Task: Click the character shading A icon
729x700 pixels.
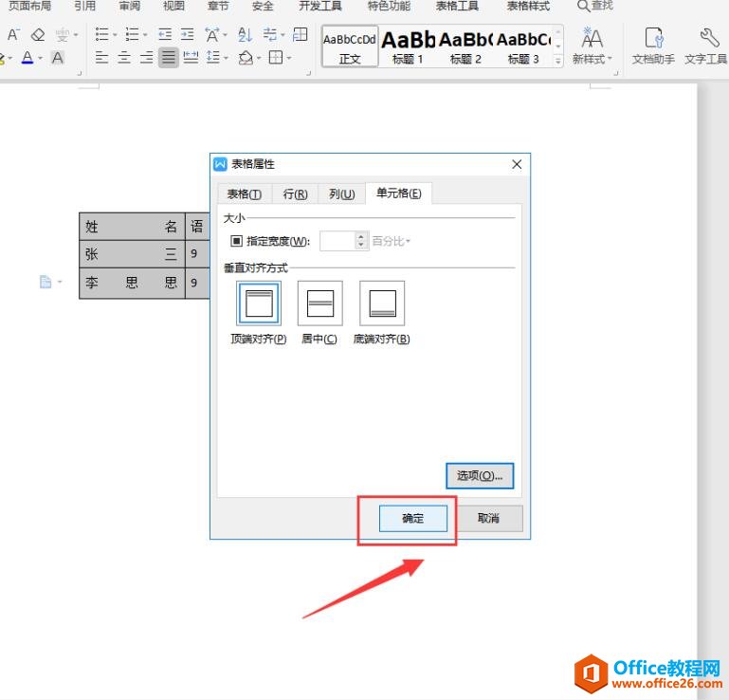Action: click(58, 58)
